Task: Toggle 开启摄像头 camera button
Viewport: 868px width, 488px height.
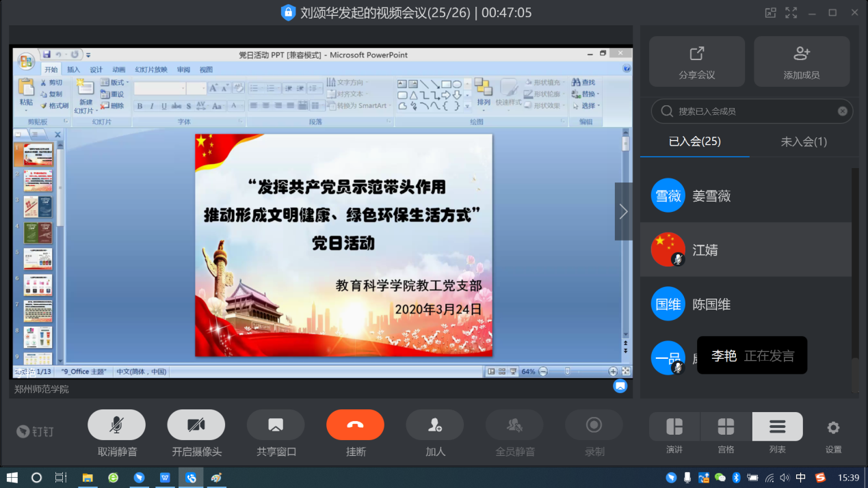Action: point(196,425)
